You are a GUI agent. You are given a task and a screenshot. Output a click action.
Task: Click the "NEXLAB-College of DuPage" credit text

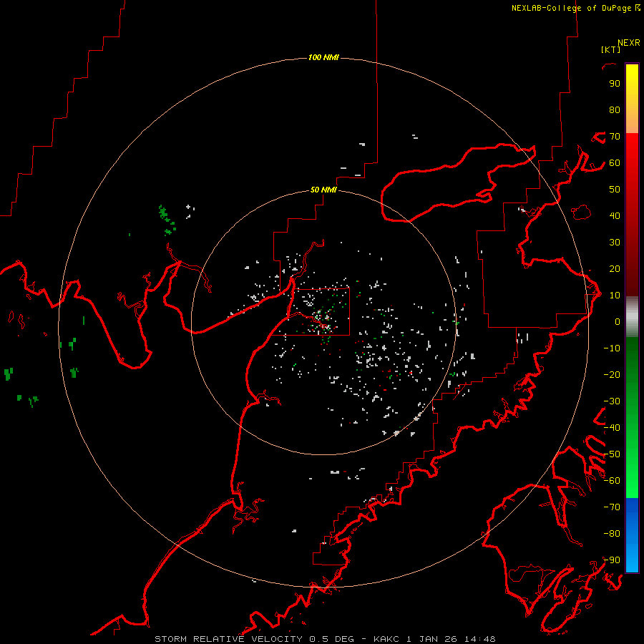click(x=571, y=8)
